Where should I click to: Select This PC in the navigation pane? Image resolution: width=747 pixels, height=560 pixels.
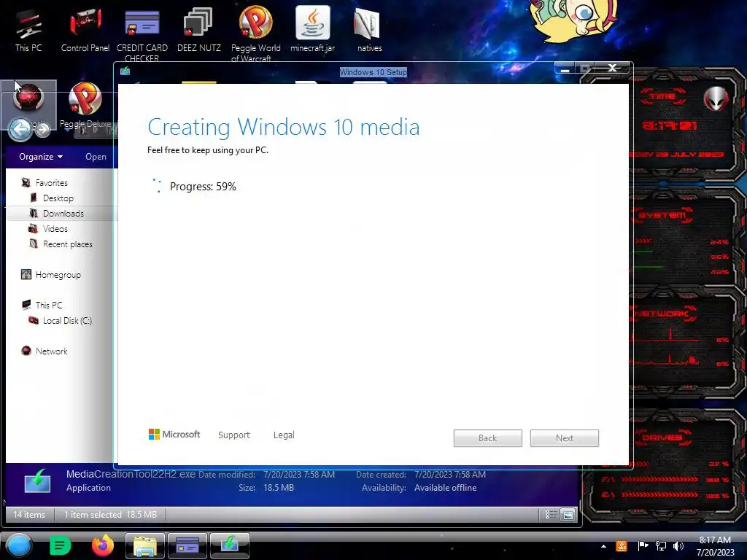(x=49, y=306)
